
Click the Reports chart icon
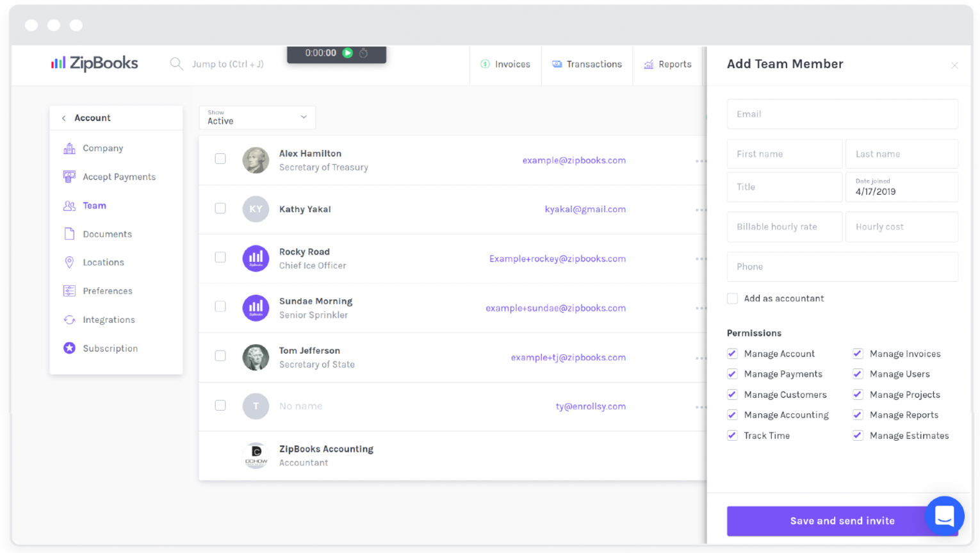coord(649,64)
